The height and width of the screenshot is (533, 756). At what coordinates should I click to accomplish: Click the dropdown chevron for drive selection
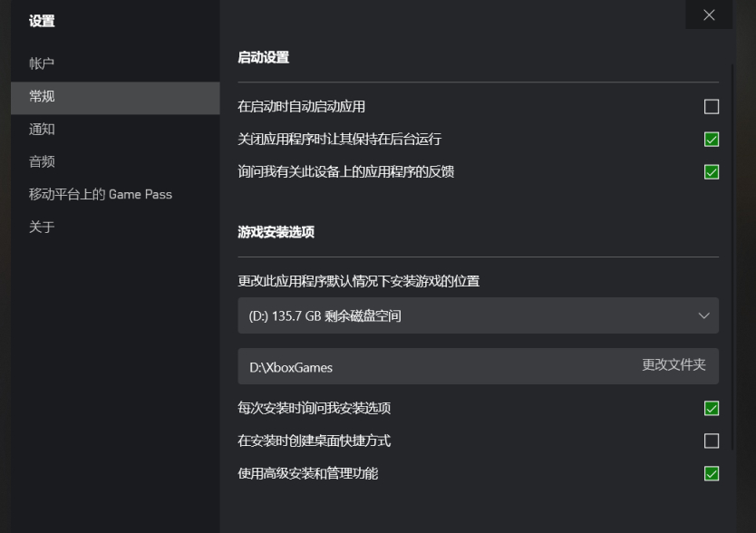[x=704, y=315]
